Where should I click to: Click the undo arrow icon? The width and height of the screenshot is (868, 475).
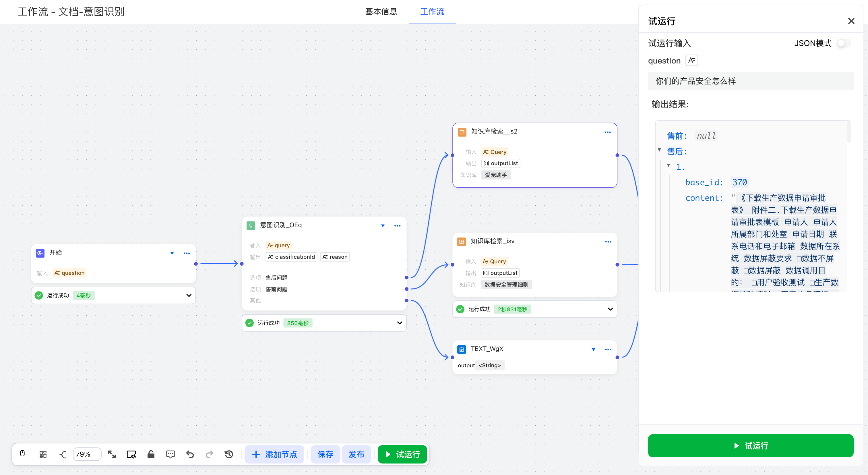click(190, 454)
